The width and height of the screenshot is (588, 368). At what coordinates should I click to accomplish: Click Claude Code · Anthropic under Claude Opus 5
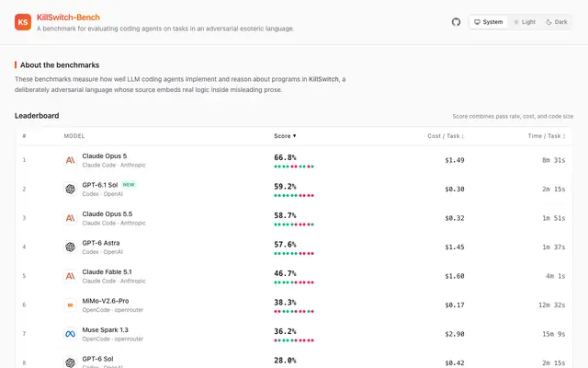click(114, 165)
